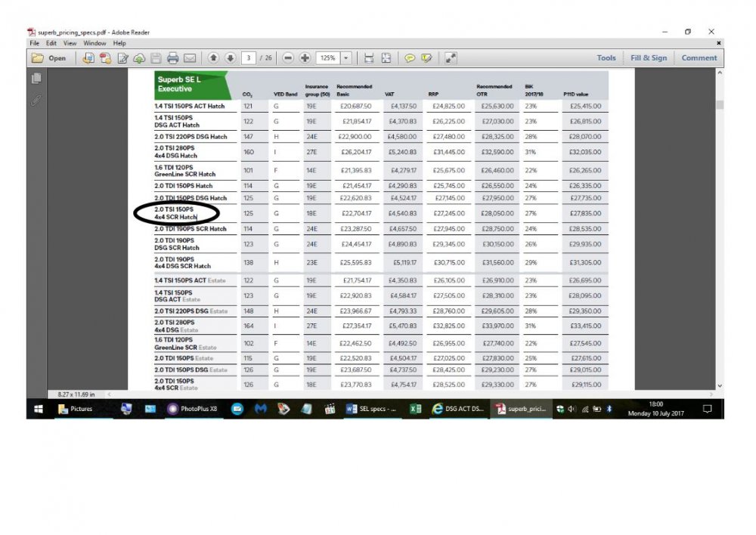
Task: Print the document using printer icon
Action: 172,58
